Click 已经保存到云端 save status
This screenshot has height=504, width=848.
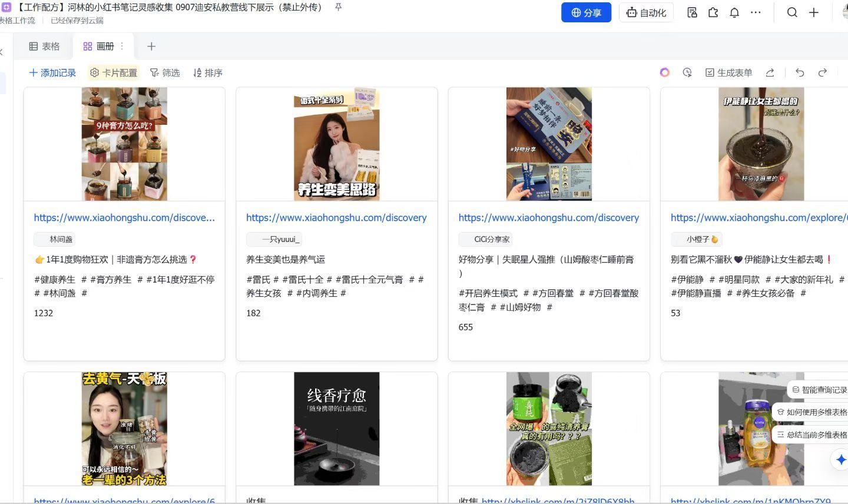point(77,21)
